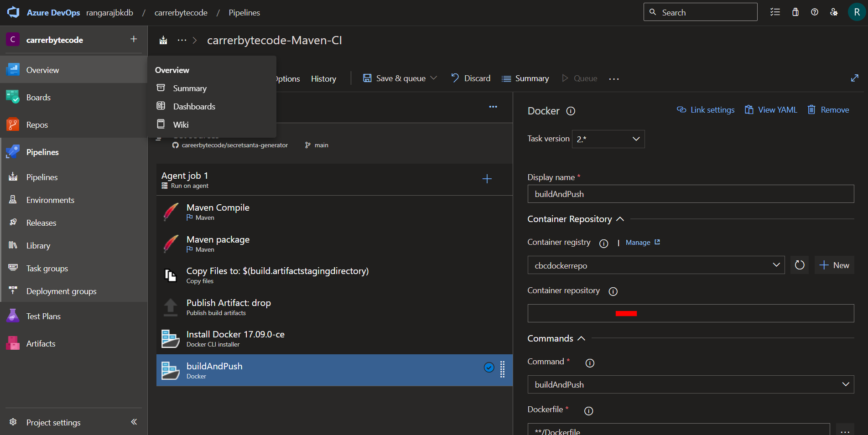Collapse the left navigation pane
This screenshot has width=868, height=435.
click(134, 422)
